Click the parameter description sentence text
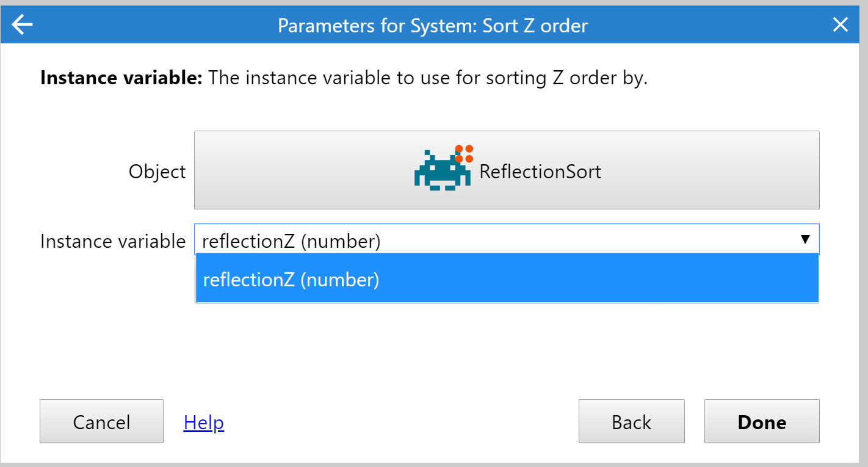868x467 pixels. pyautogui.click(x=428, y=78)
